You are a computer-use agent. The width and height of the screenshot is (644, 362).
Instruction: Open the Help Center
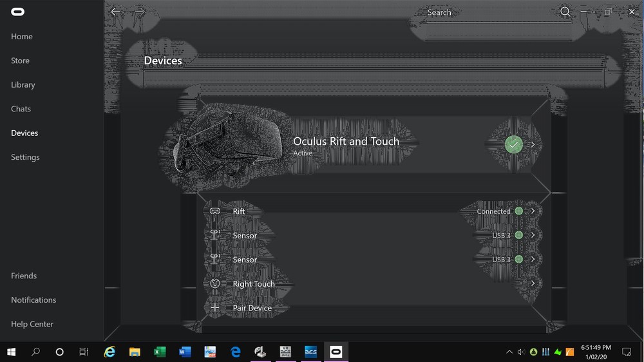32,324
